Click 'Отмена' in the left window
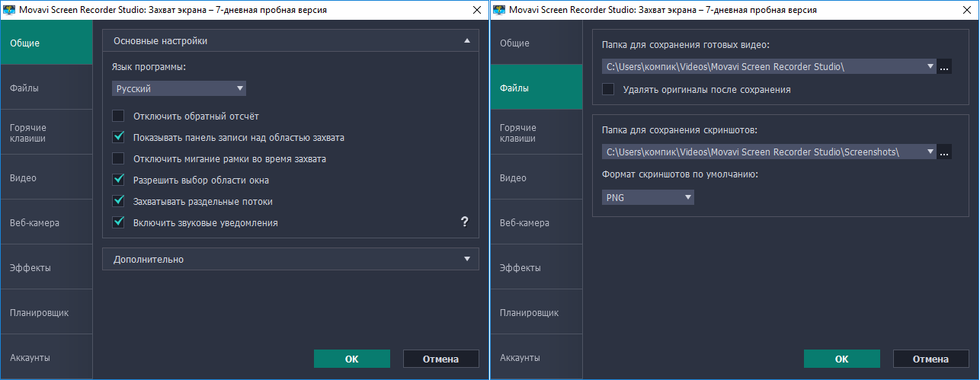980x380 pixels. pyautogui.click(x=441, y=359)
